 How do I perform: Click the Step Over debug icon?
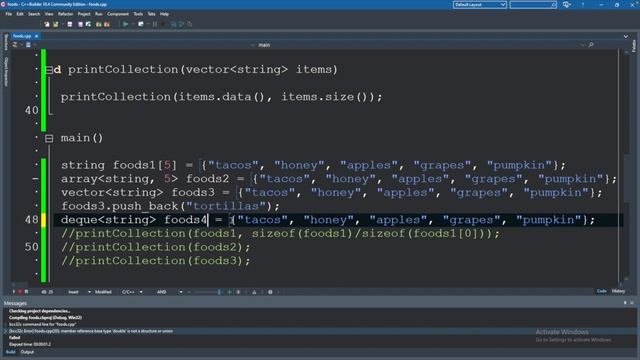[181, 24]
